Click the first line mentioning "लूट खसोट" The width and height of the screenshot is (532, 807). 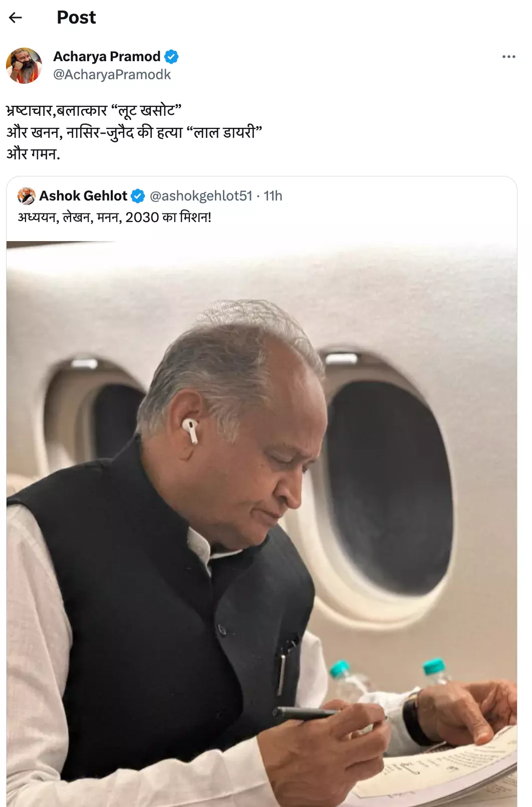click(94, 110)
